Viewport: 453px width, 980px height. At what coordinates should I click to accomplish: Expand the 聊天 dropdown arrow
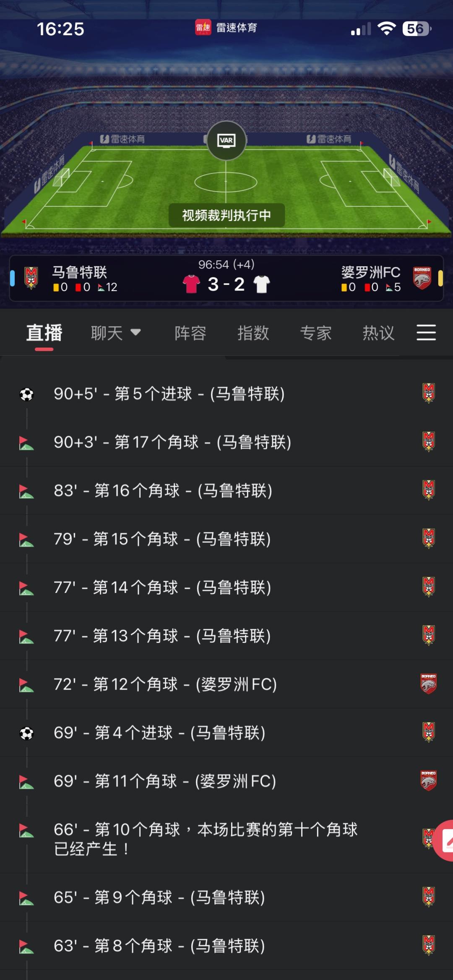pyautogui.click(x=135, y=332)
